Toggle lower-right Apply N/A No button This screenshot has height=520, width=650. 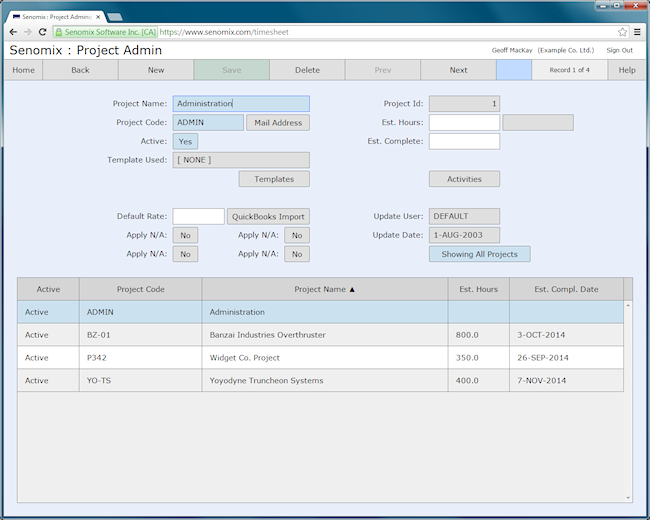click(x=297, y=254)
